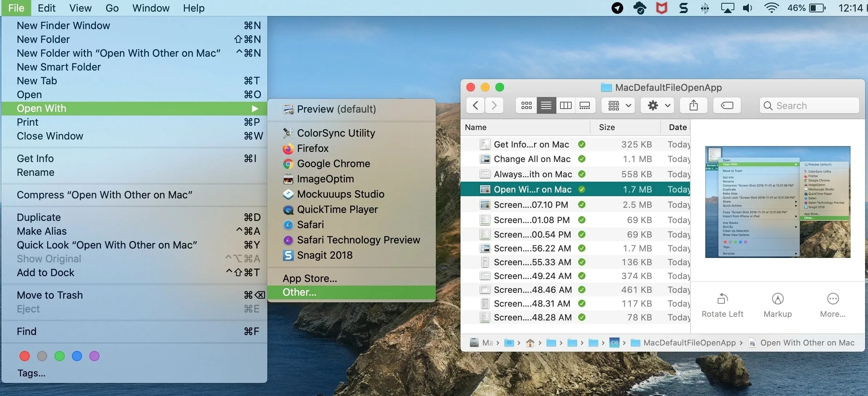Click the red tag color dot
The image size is (868, 396).
tap(25, 356)
